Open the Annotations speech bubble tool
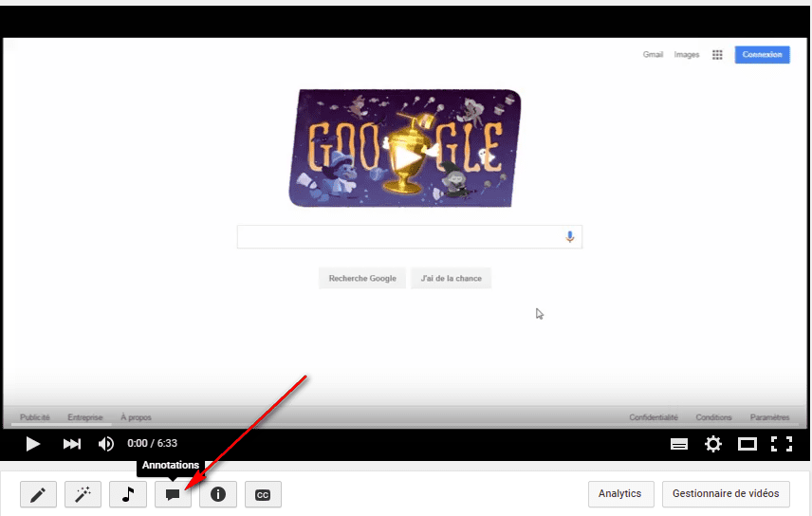 [x=173, y=494]
